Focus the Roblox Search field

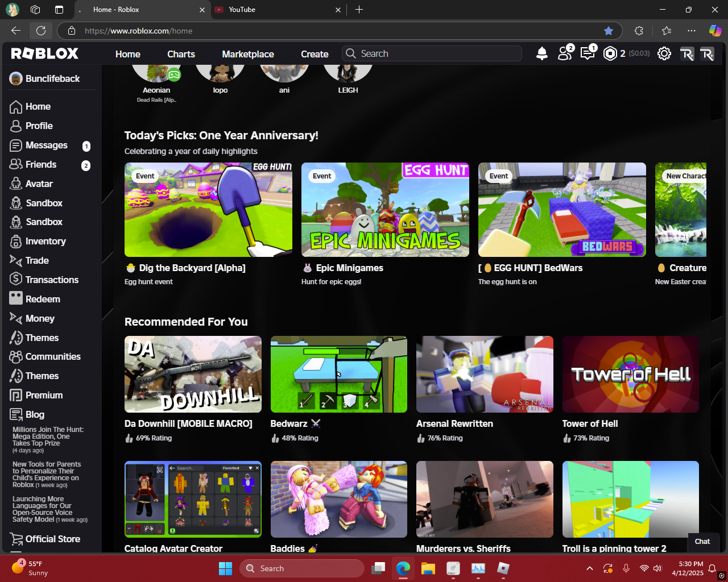(432, 53)
